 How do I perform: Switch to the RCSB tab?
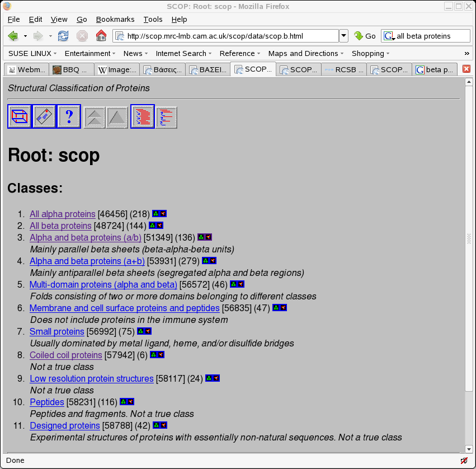click(344, 69)
